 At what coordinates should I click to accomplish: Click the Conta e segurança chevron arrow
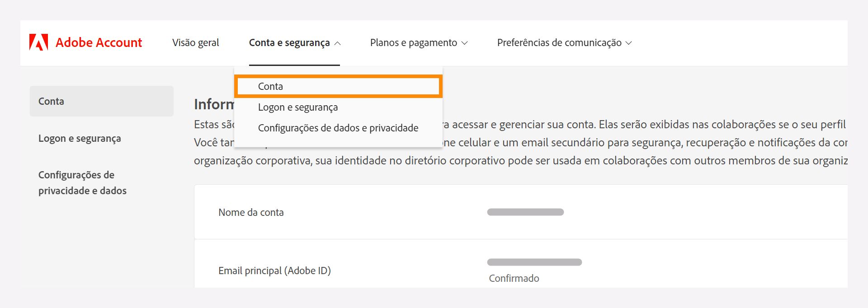point(338,43)
